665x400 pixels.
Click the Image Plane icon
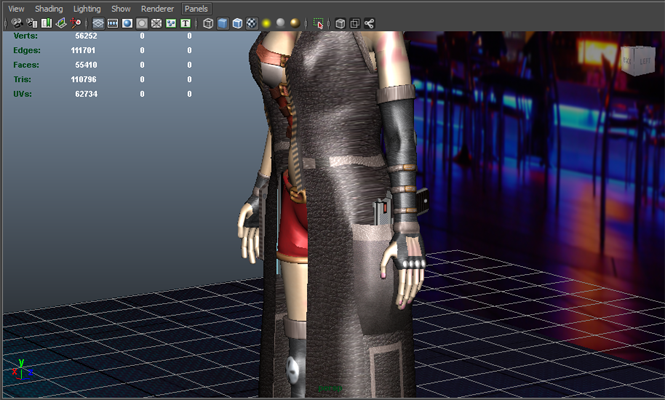tap(61, 23)
